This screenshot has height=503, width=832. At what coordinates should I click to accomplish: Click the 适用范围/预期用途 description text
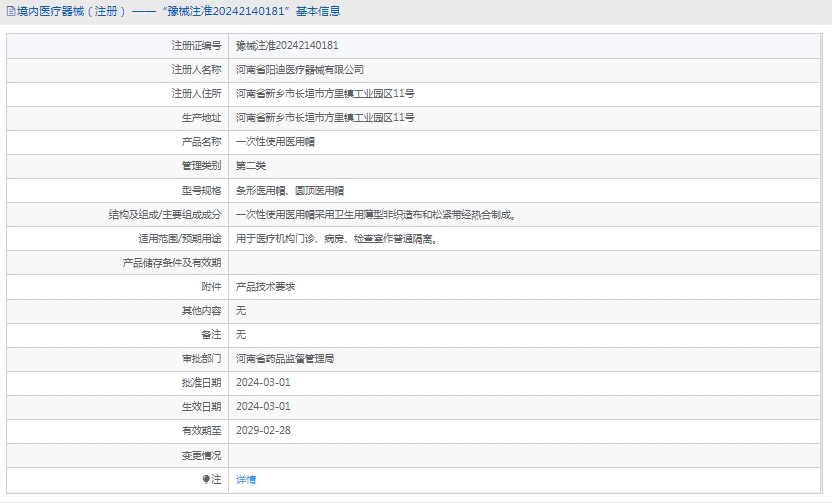click(336, 239)
